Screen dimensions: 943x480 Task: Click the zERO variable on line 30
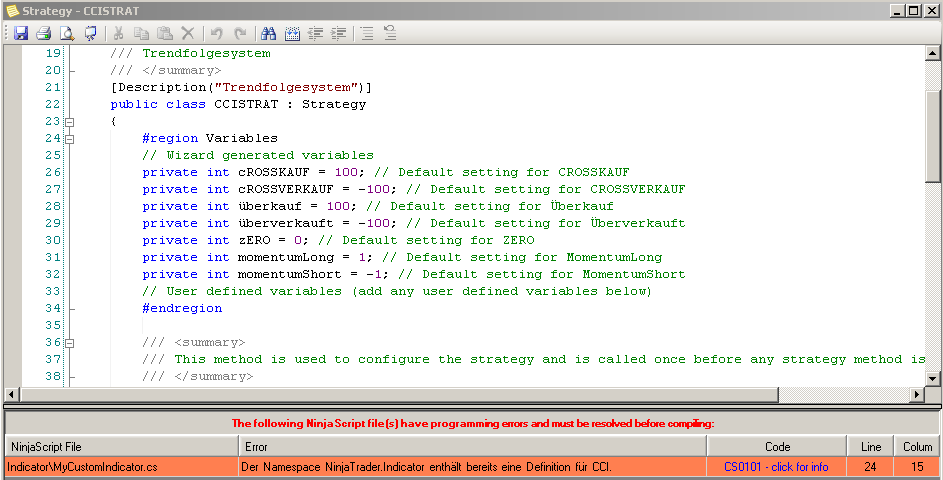pos(254,240)
